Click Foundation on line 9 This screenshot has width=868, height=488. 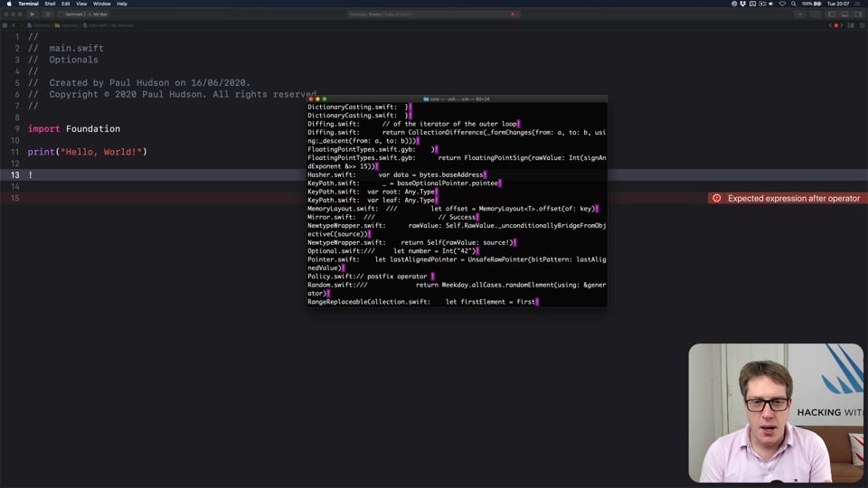coord(93,129)
